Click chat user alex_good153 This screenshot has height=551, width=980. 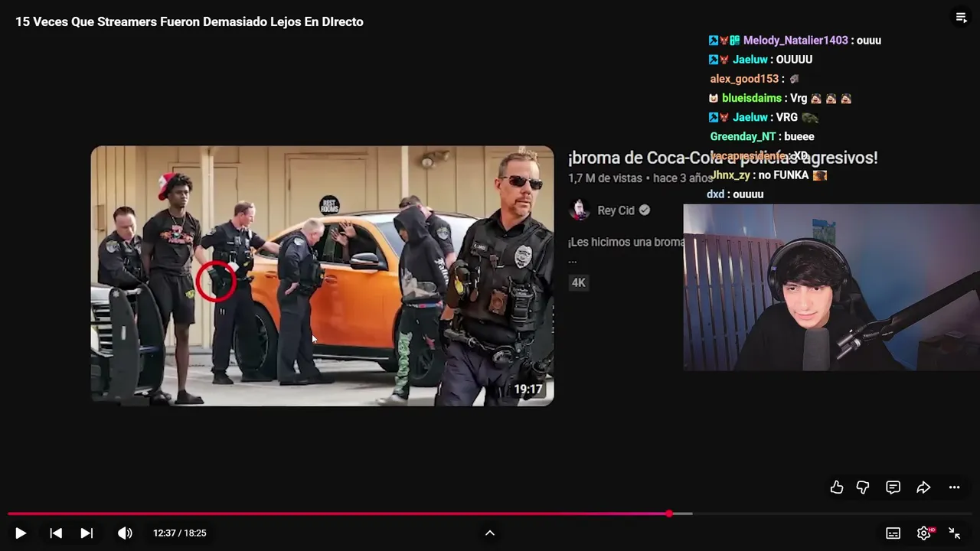[x=744, y=79]
